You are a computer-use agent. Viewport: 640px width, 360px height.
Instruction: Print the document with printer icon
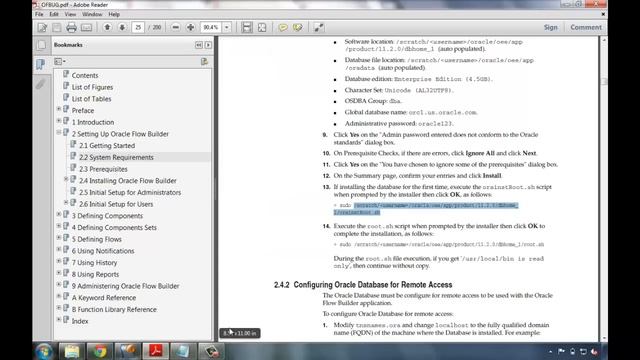point(71,27)
